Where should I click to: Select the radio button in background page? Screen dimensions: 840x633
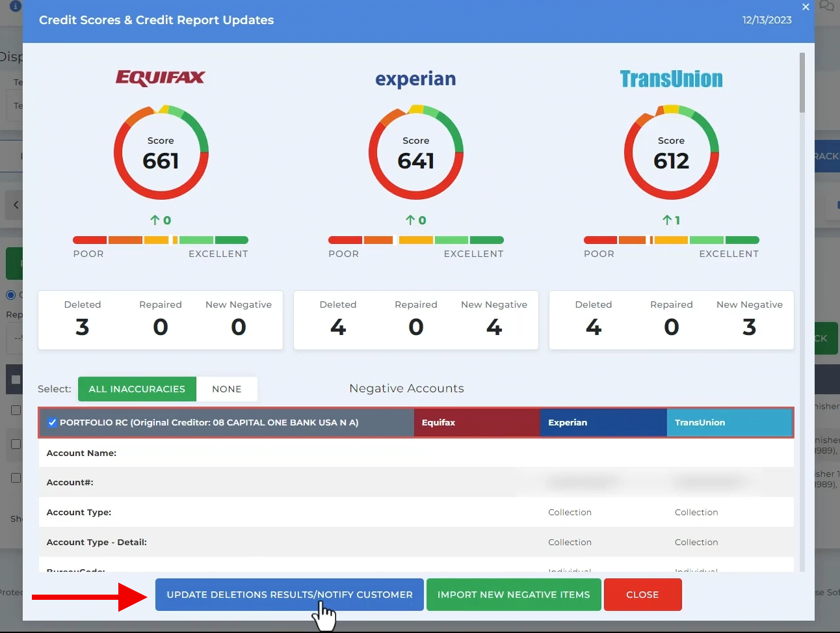(10, 295)
